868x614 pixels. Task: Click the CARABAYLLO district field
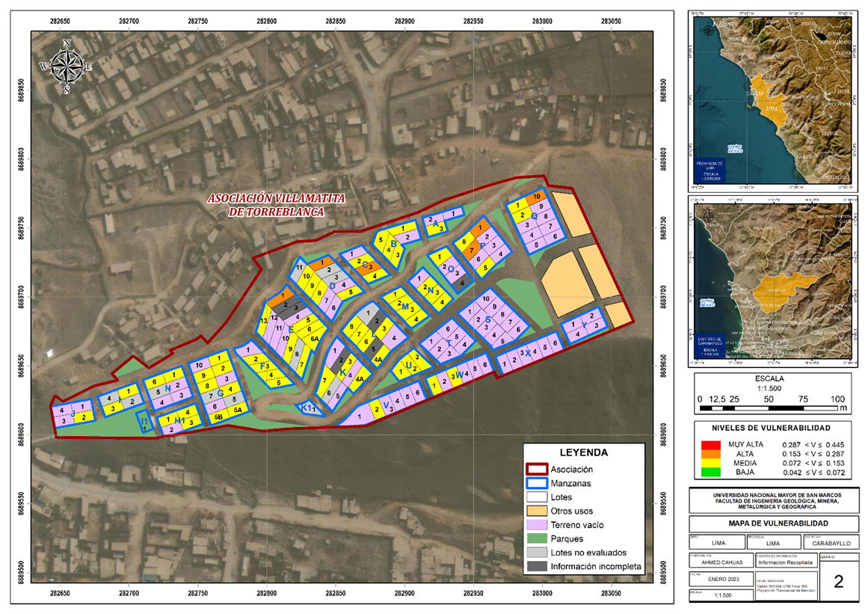click(x=831, y=543)
